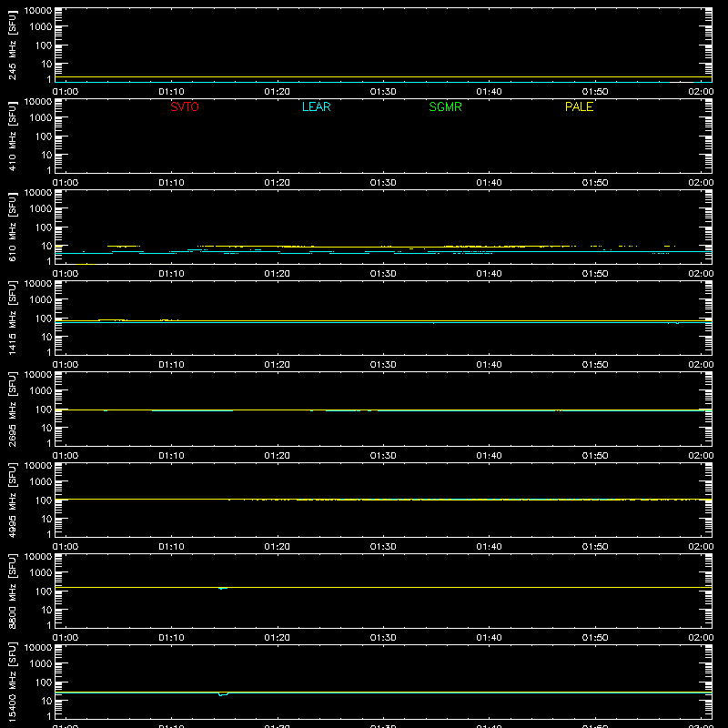Click the green SGMR legend label
Image resolution: width=728 pixels, height=728 pixels.
click(445, 106)
